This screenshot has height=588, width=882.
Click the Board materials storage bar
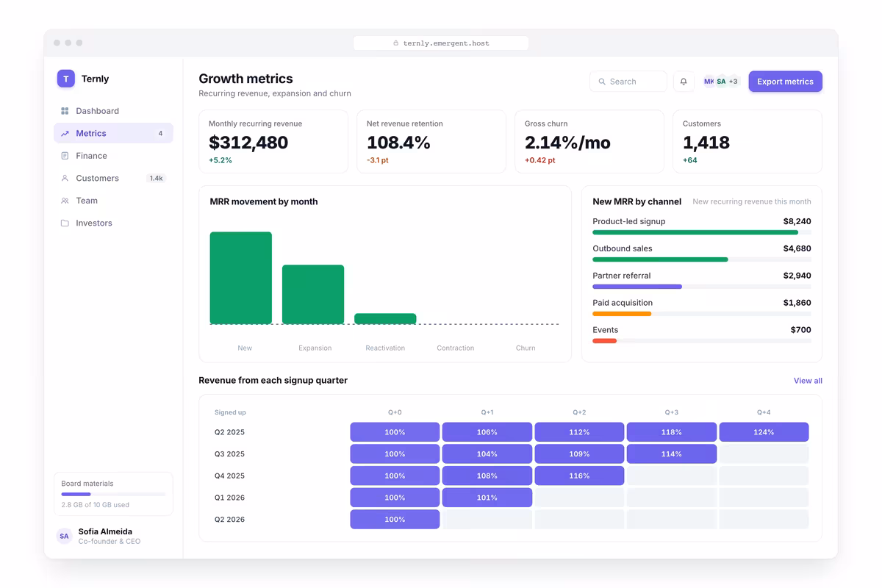click(x=113, y=495)
